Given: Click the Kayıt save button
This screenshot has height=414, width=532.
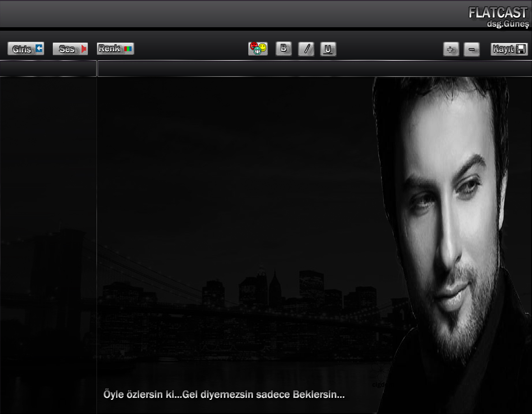Looking at the screenshot, I should pos(509,49).
